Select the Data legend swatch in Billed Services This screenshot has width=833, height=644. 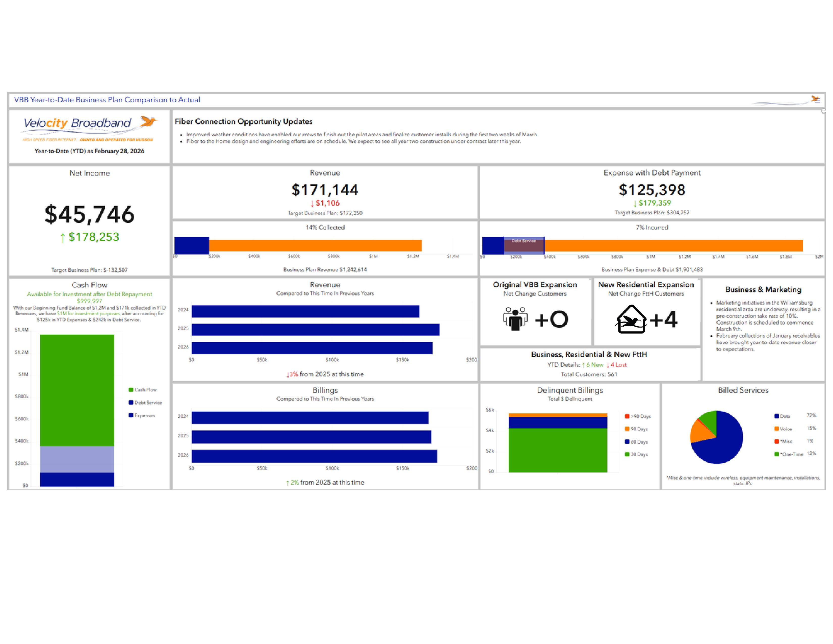tap(776, 416)
